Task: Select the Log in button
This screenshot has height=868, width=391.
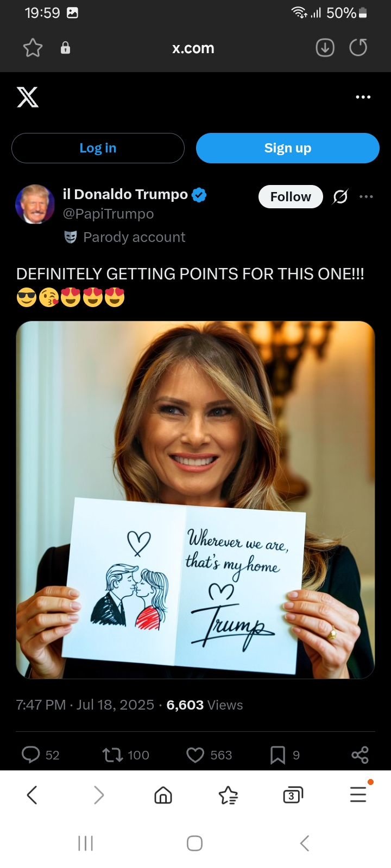Action: tap(98, 148)
